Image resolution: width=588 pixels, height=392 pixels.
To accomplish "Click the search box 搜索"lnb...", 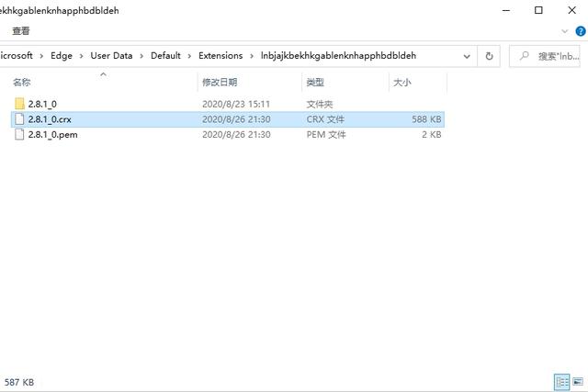I will [x=545, y=56].
